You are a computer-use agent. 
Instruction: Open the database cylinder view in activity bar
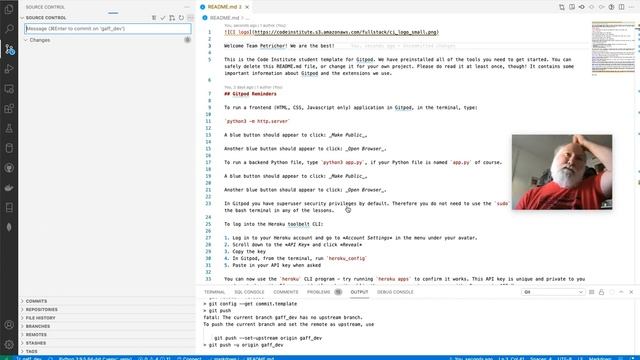click(9, 148)
